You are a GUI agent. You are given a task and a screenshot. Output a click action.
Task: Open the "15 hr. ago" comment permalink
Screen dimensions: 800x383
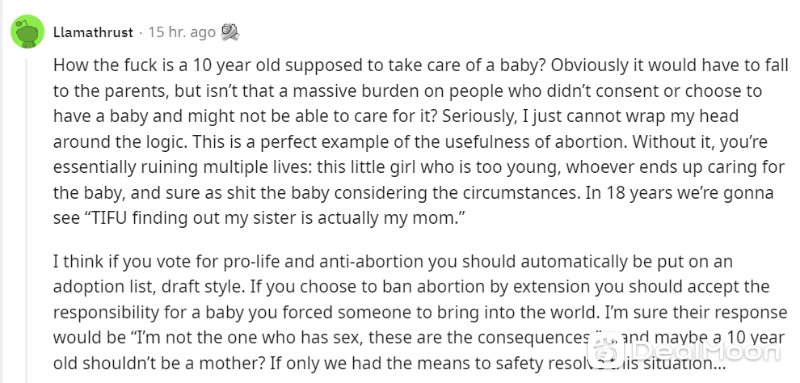click(x=182, y=33)
